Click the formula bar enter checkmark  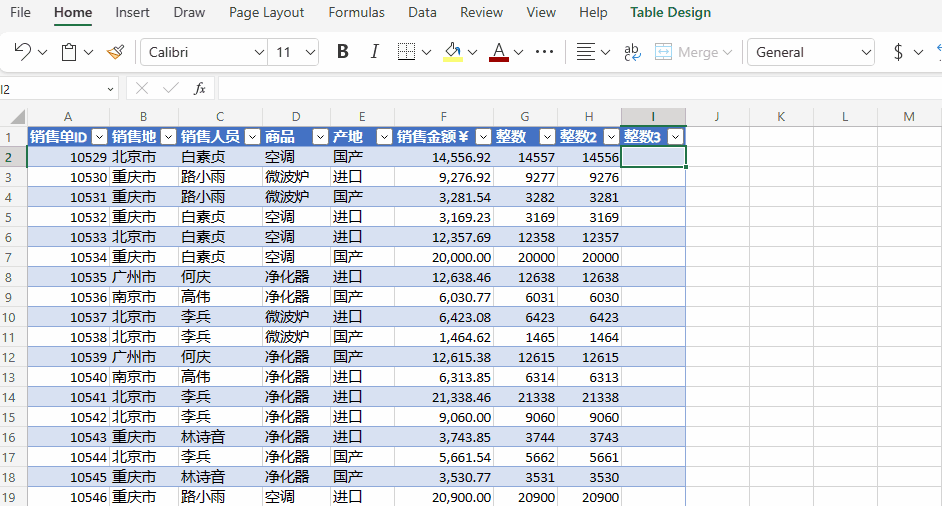coord(171,89)
